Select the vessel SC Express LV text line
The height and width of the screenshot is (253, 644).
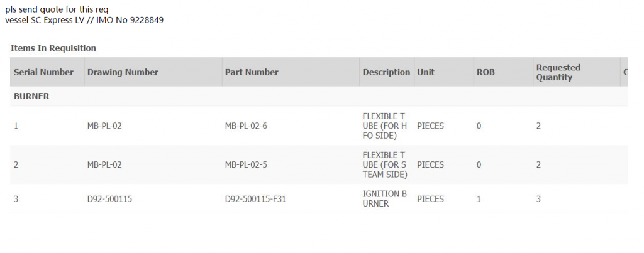[85, 20]
